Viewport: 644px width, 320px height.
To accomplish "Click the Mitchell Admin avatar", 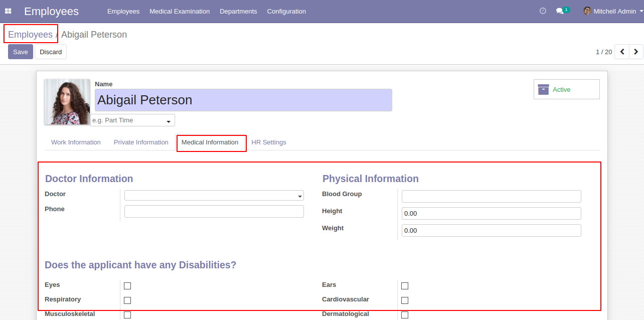I will tap(587, 11).
